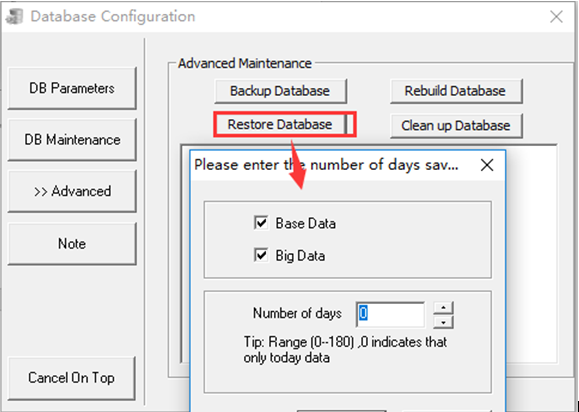Click the Advanced Maintenance group label
This screenshot has width=579, height=412.
tap(245, 63)
